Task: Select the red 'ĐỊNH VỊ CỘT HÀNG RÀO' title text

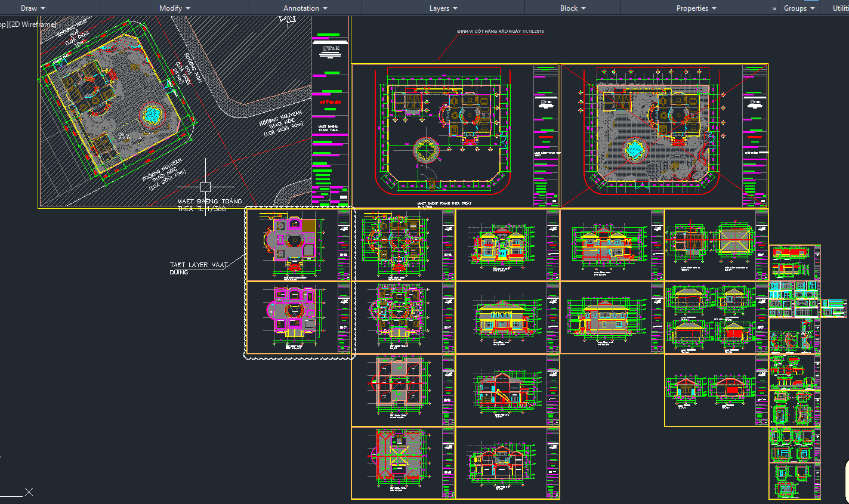Action: (500, 31)
